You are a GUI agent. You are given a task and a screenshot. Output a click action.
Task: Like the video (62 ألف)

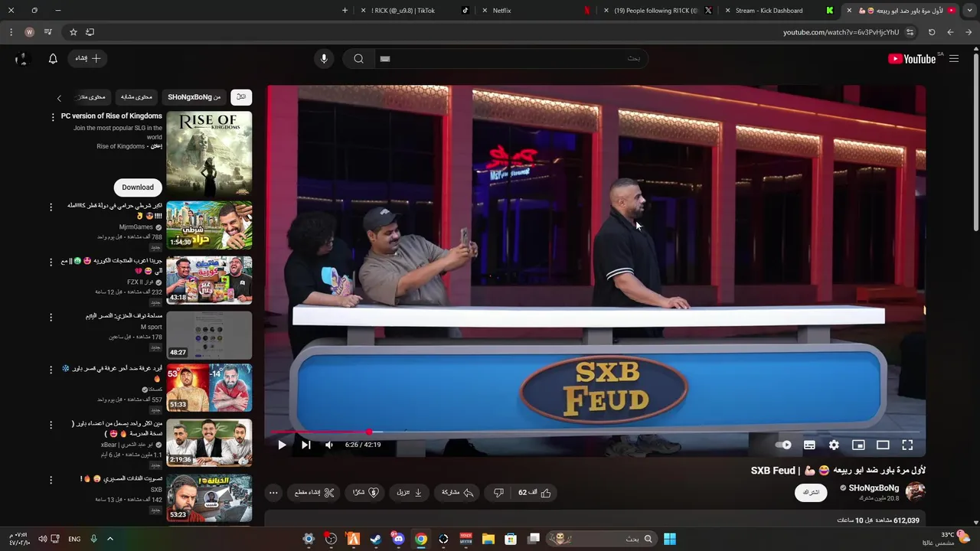pyautogui.click(x=535, y=493)
